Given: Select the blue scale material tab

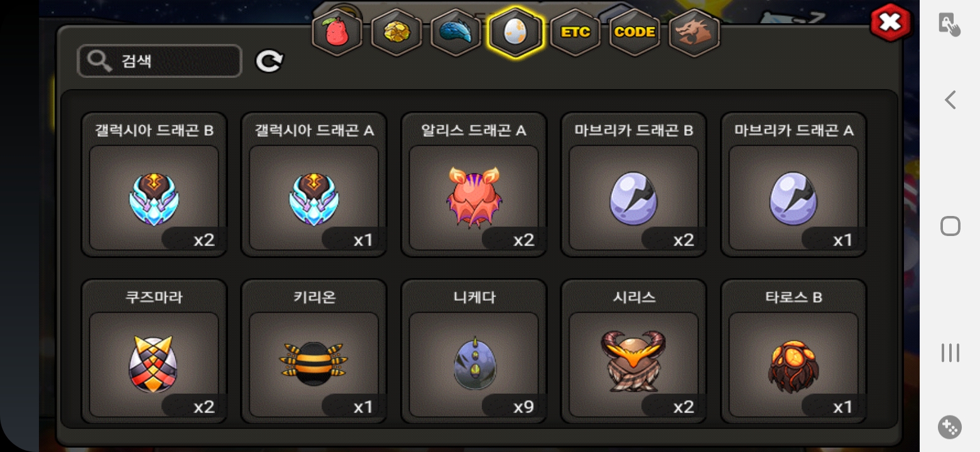Looking at the screenshot, I should [455, 32].
